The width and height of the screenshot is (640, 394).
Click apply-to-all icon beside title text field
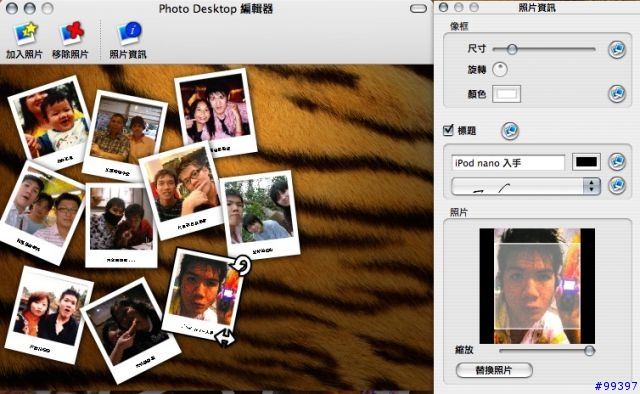point(617,162)
